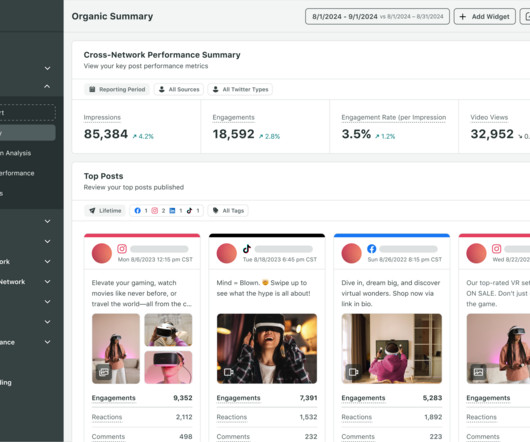Collapse the expanded sidebar section with up chevron

(47, 87)
